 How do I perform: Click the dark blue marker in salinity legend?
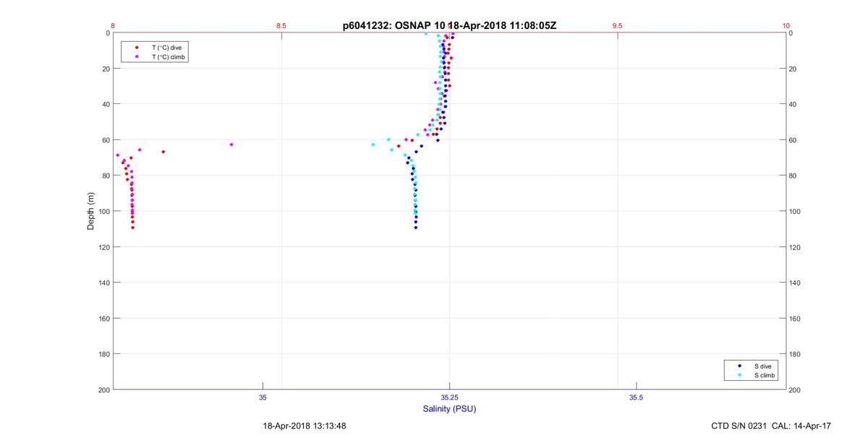pos(739,366)
